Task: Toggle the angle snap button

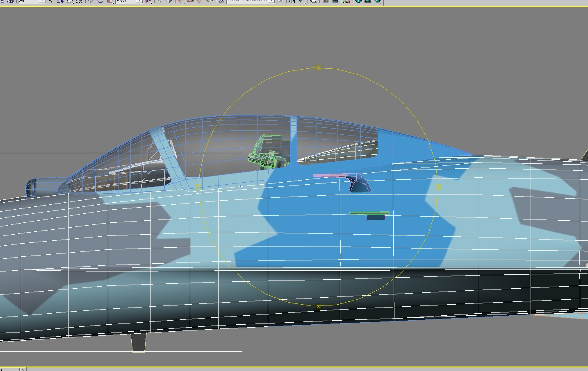Action: 190,1
